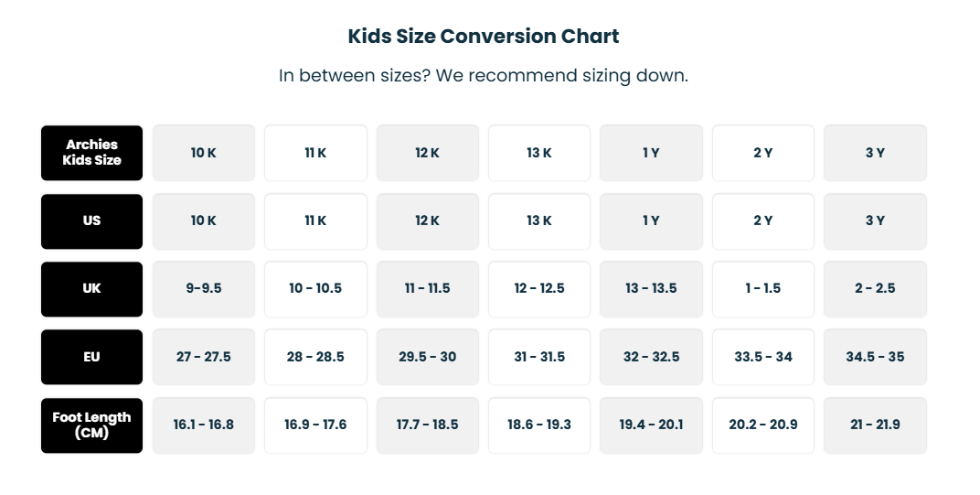The height and width of the screenshot is (495, 980).
Task: Click the EU 34.5 - 35 cell
Action: click(875, 357)
